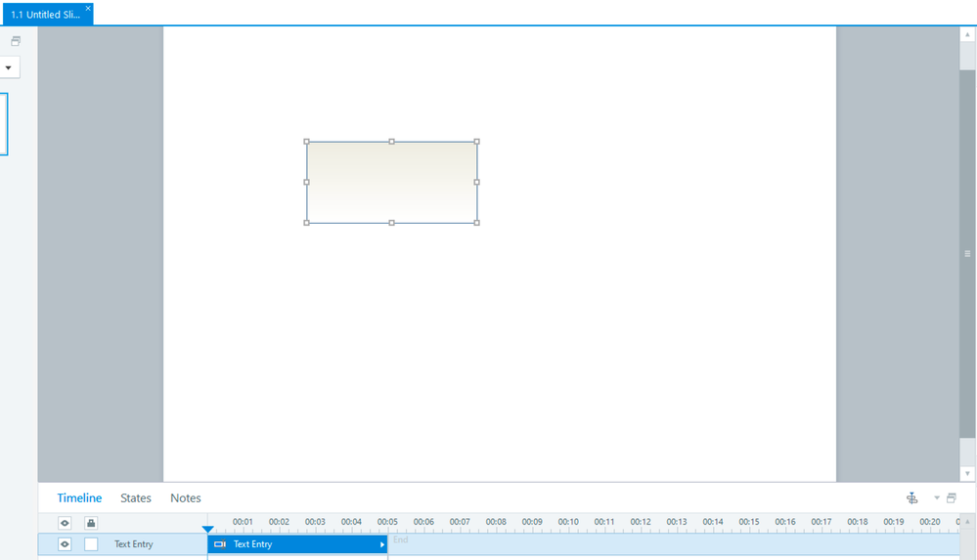Click the 00:20 mark on timeline ruler
This screenshot has height=560, width=977.
coord(930,522)
